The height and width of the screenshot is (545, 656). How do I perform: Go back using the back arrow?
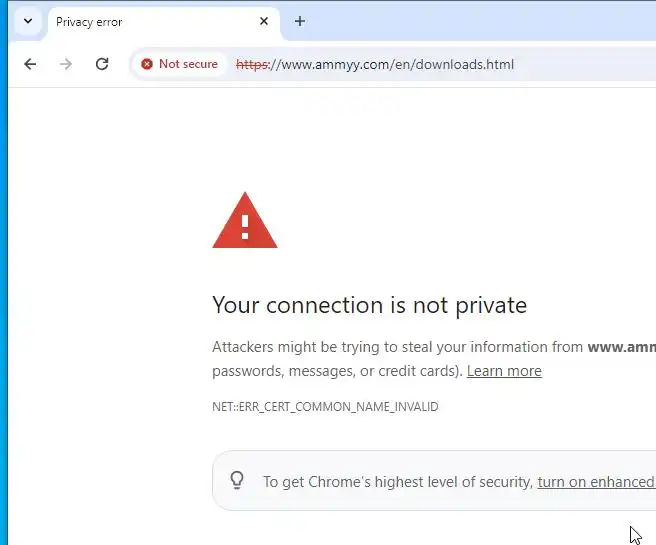30,64
